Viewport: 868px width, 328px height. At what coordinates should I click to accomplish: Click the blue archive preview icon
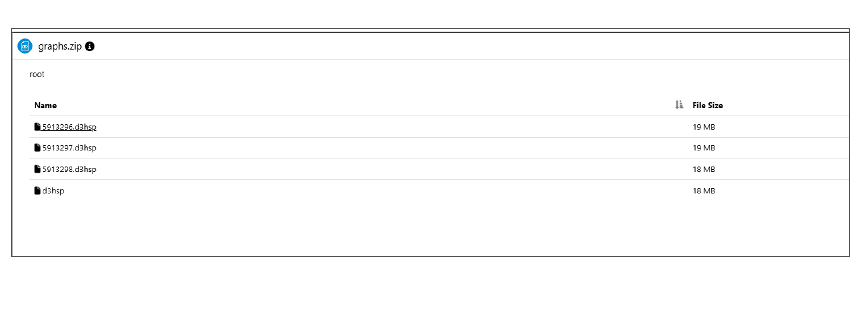click(x=25, y=46)
